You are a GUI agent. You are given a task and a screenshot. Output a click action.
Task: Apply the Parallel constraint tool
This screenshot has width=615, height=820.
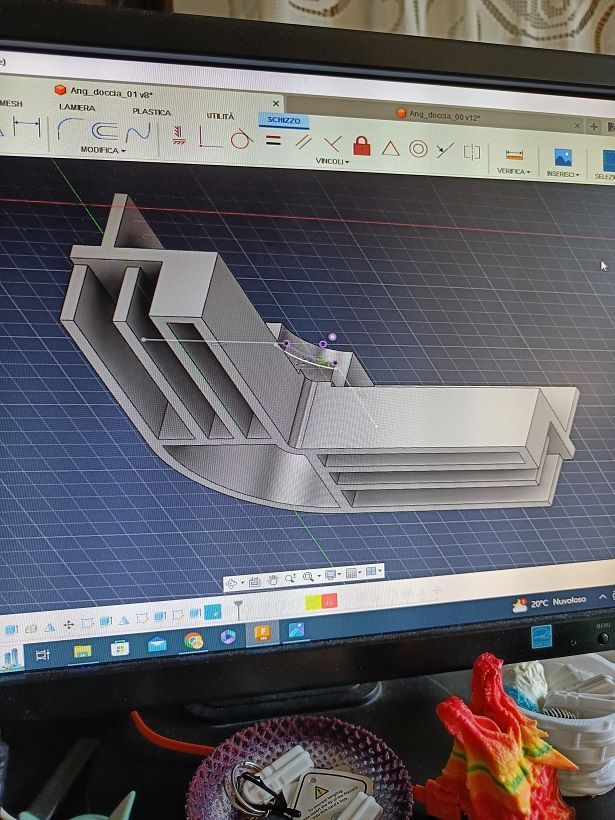point(303,143)
